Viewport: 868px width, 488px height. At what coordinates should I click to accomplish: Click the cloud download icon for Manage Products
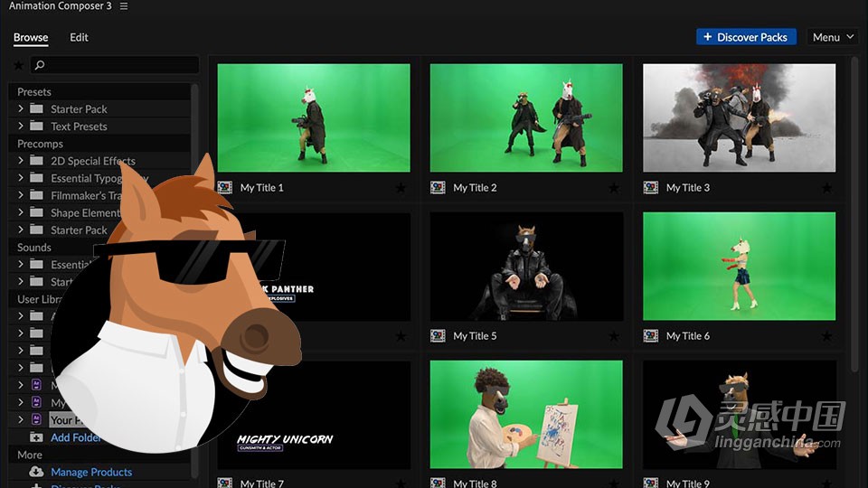pos(36,472)
